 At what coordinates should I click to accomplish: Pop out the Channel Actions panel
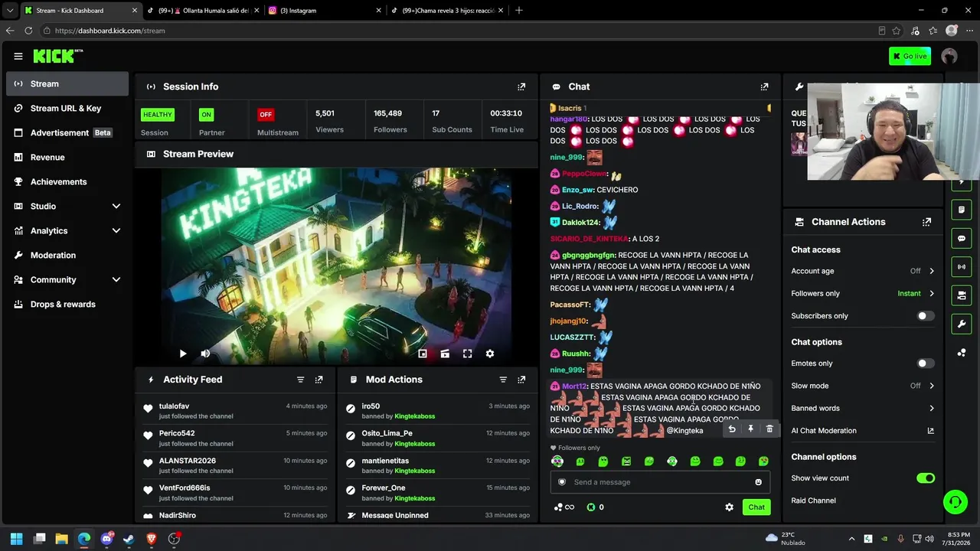coord(926,222)
